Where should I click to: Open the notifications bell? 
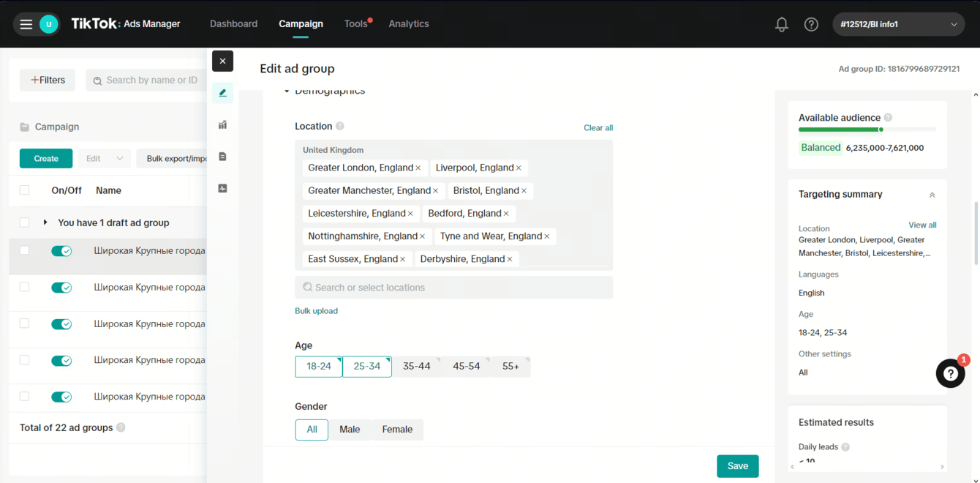(x=782, y=24)
